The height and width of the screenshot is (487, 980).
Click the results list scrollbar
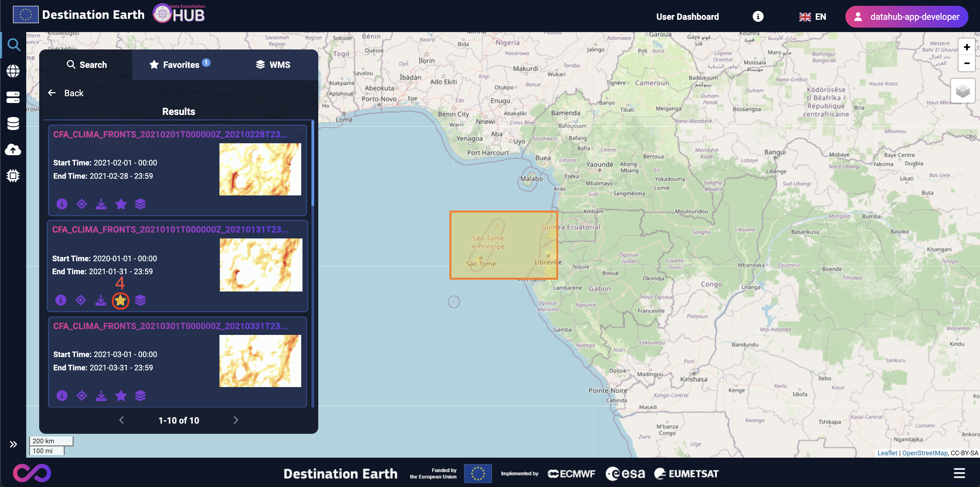tap(312, 164)
